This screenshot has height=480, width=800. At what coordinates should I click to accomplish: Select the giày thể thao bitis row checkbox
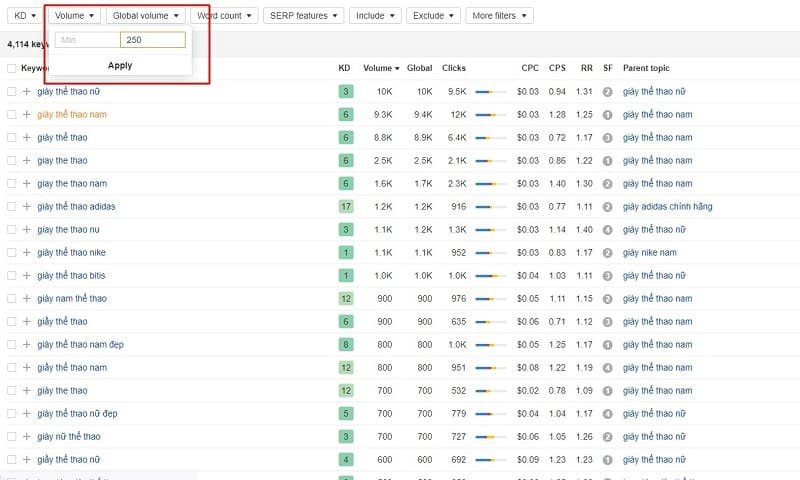[12, 276]
